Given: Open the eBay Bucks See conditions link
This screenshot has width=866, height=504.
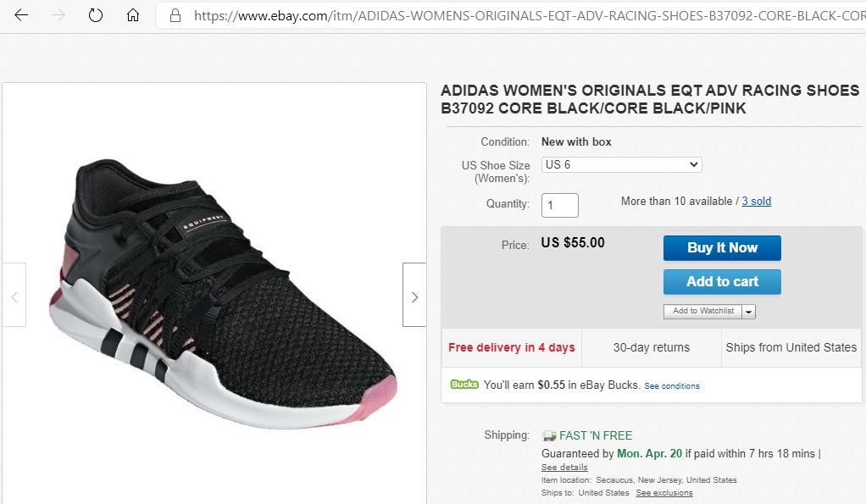Looking at the screenshot, I should [671, 386].
